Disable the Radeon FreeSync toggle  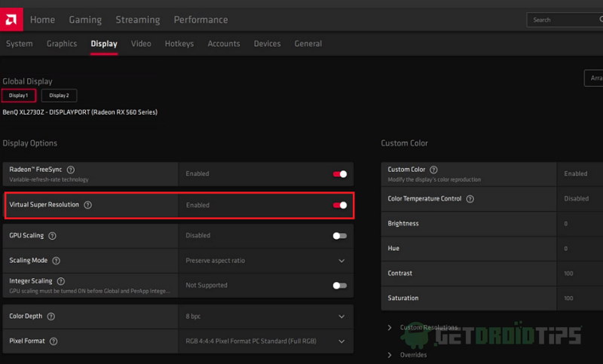click(340, 174)
